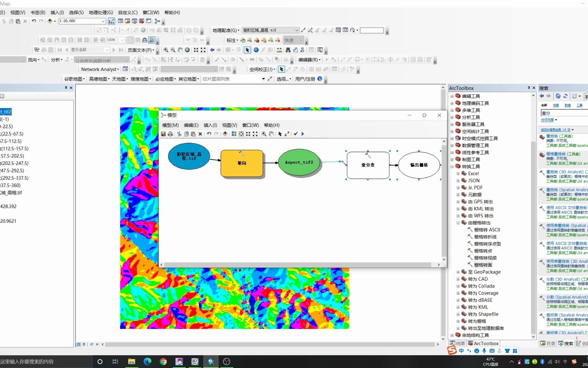Select the Pan hand tool in the main toolbar
588x368 pixels.
180,50
